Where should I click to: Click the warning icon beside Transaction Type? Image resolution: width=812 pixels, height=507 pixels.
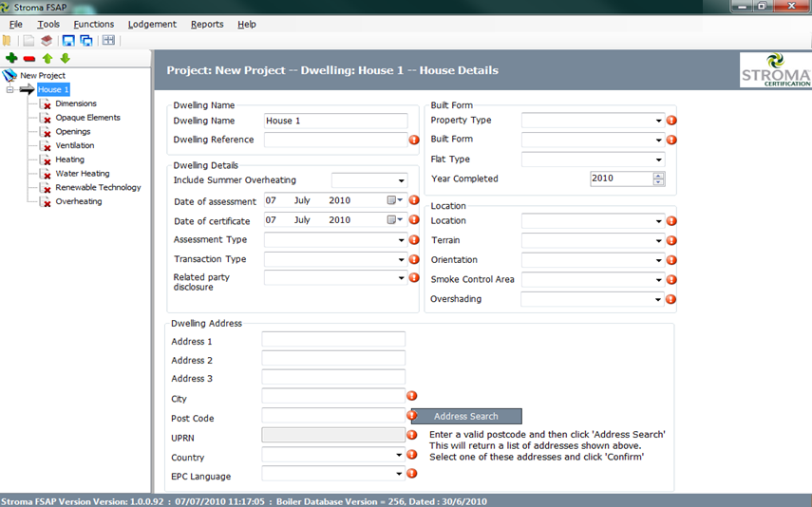click(414, 259)
